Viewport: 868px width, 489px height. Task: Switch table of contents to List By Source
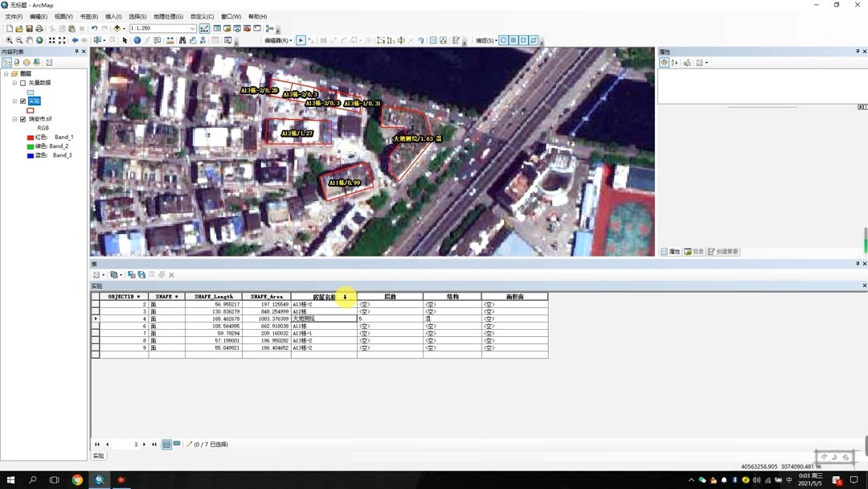coord(17,62)
